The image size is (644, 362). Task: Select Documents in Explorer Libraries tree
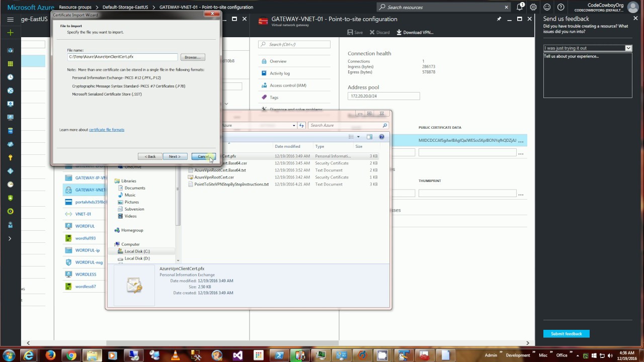coord(134,188)
